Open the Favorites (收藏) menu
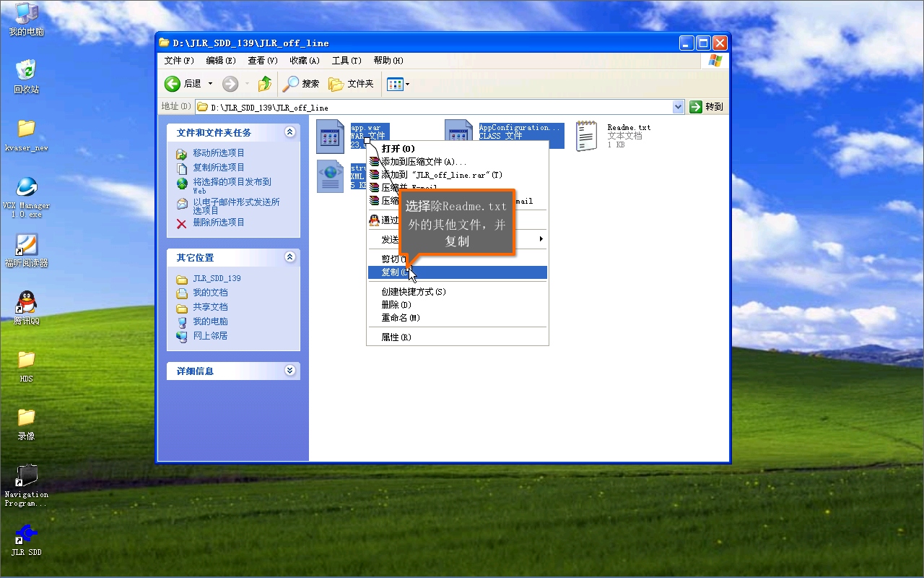 pyautogui.click(x=305, y=61)
